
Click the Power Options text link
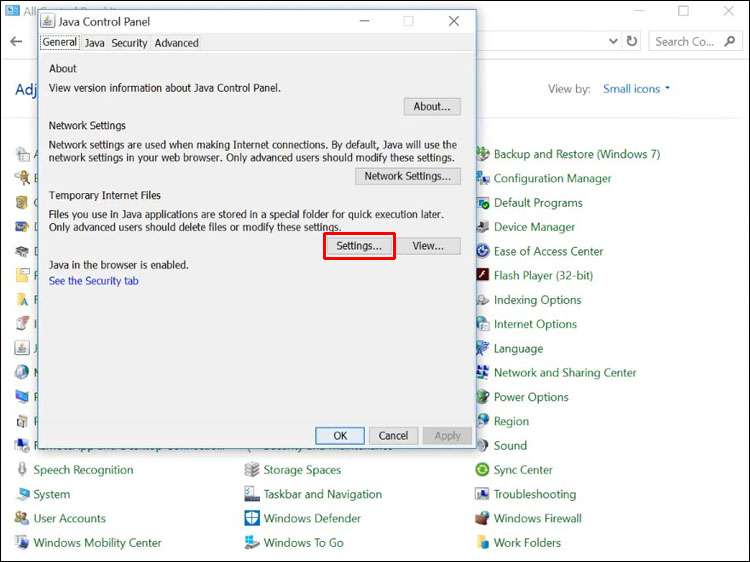531,397
